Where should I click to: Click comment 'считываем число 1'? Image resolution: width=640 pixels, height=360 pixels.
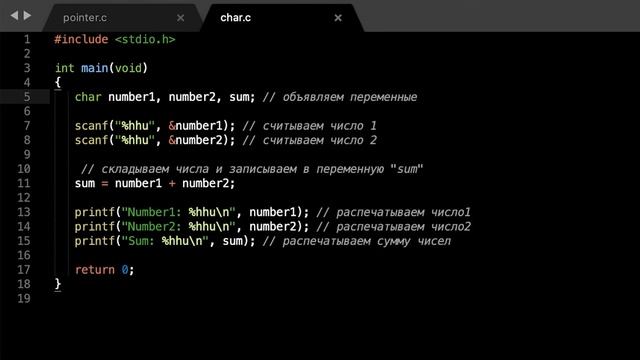click(x=319, y=126)
